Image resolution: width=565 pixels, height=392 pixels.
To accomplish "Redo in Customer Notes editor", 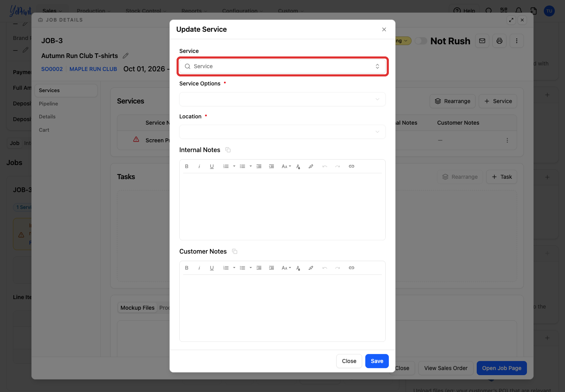I will coord(337,268).
